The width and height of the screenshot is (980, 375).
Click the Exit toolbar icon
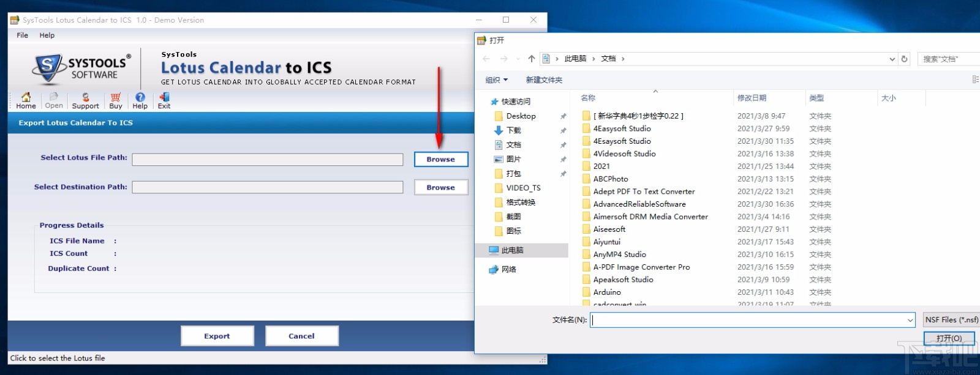164,101
